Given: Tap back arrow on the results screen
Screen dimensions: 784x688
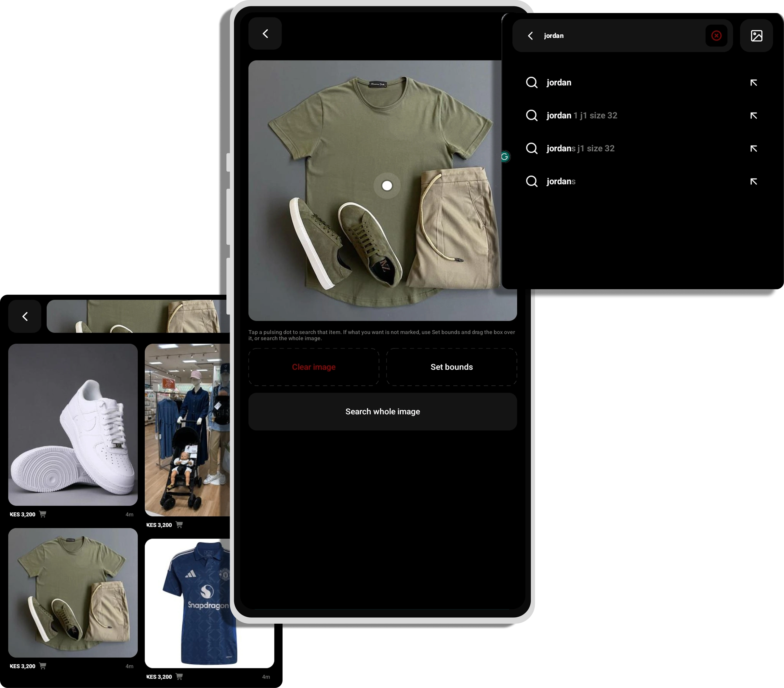Looking at the screenshot, I should click(x=25, y=316).
